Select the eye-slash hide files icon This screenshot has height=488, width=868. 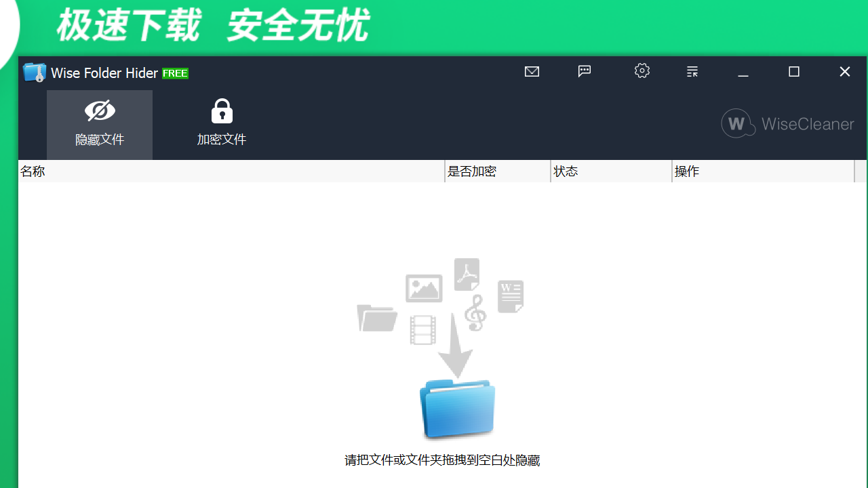pos(100,110)
